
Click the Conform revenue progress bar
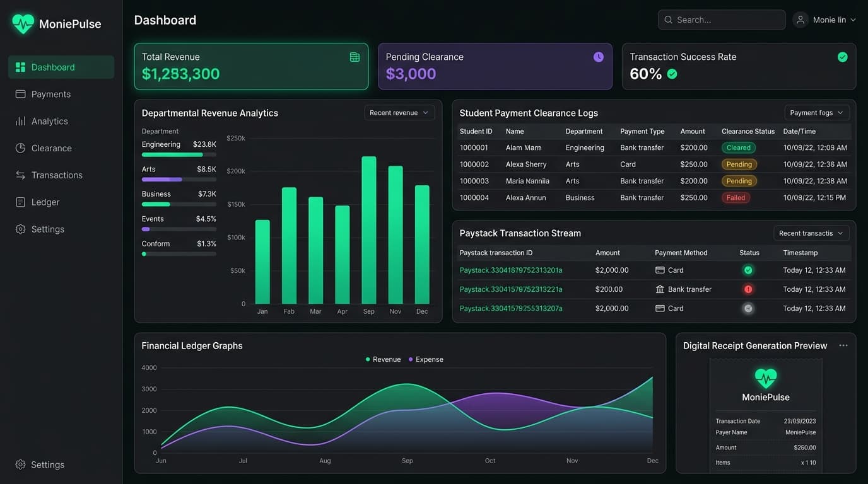pyautogui.click(x=179, y=254)
